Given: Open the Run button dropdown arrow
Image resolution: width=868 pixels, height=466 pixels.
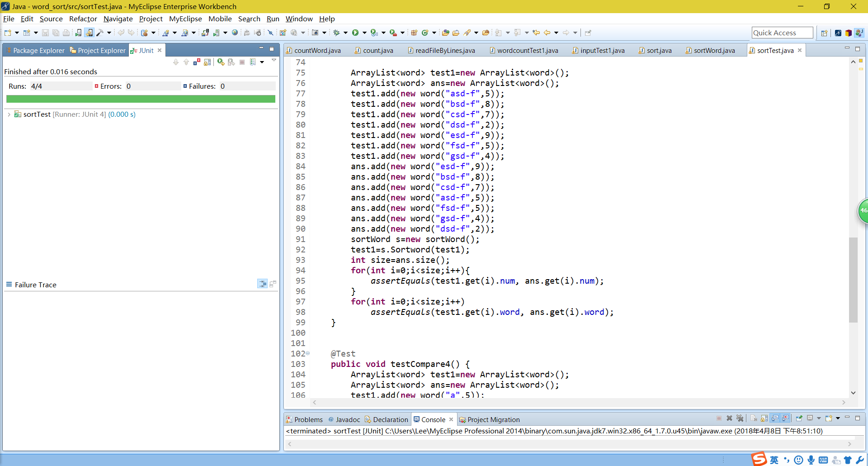Looking at the screenshot, I should 364,33.
